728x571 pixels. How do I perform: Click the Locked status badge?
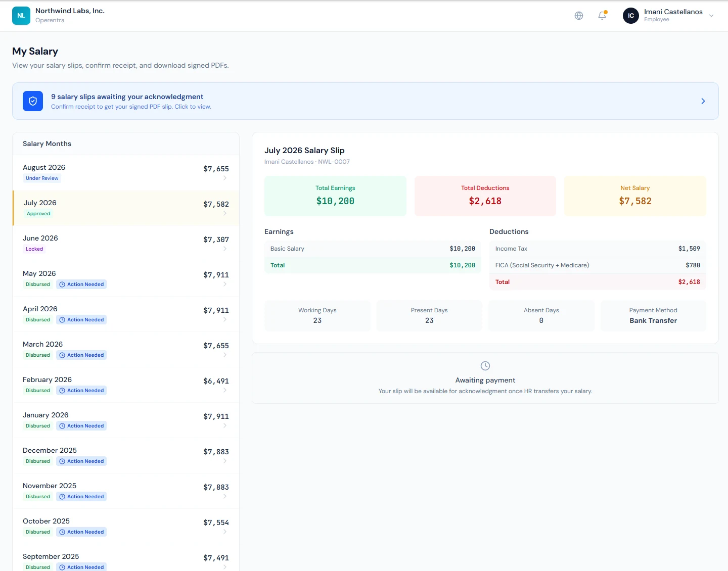tap(34, 249)
